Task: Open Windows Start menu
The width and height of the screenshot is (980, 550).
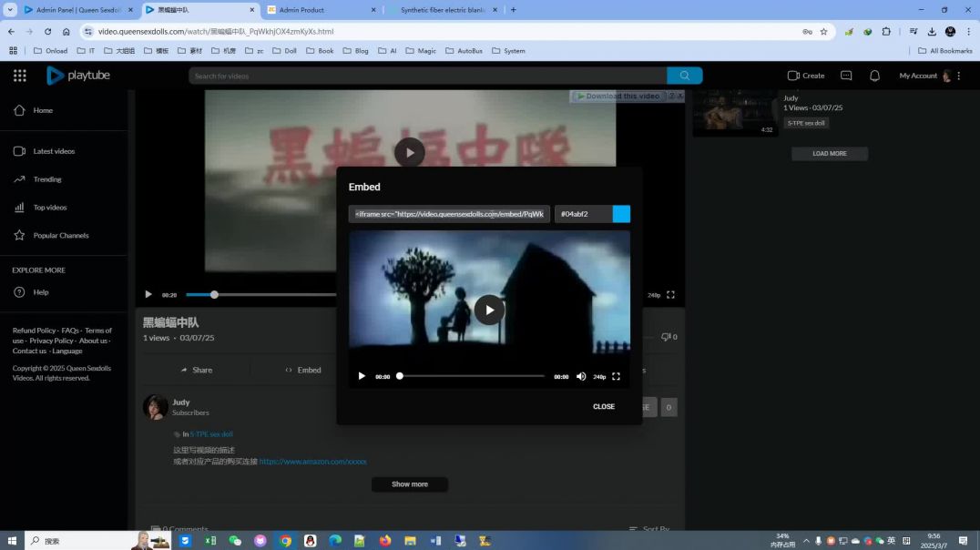Action: [x=12, y=541]
